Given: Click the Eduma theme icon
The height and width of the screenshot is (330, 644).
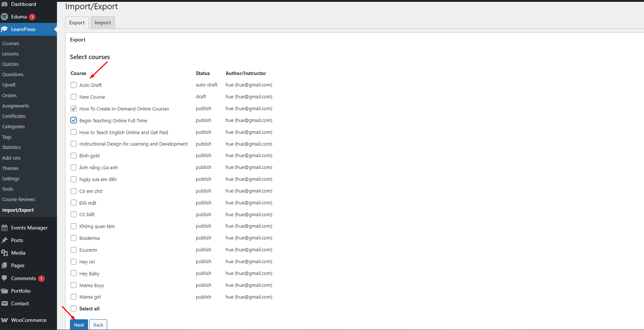Looking at the screenshot, I should pos(4,17).
